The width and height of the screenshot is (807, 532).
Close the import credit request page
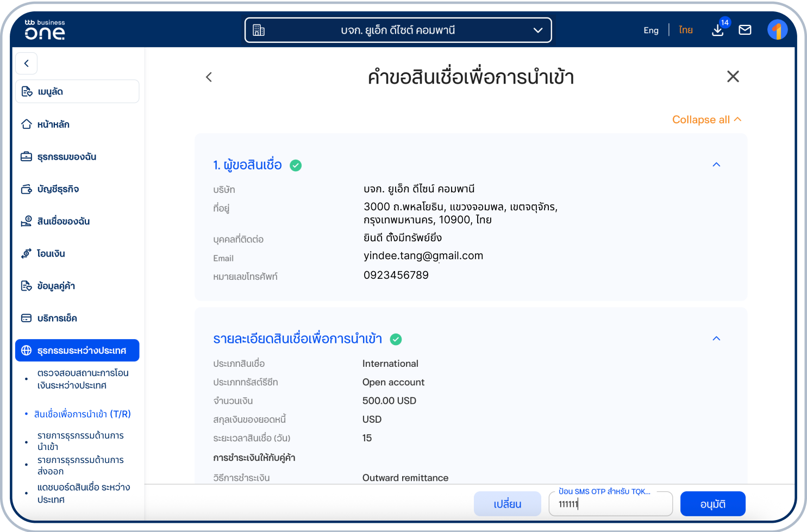tap(733, 77)
